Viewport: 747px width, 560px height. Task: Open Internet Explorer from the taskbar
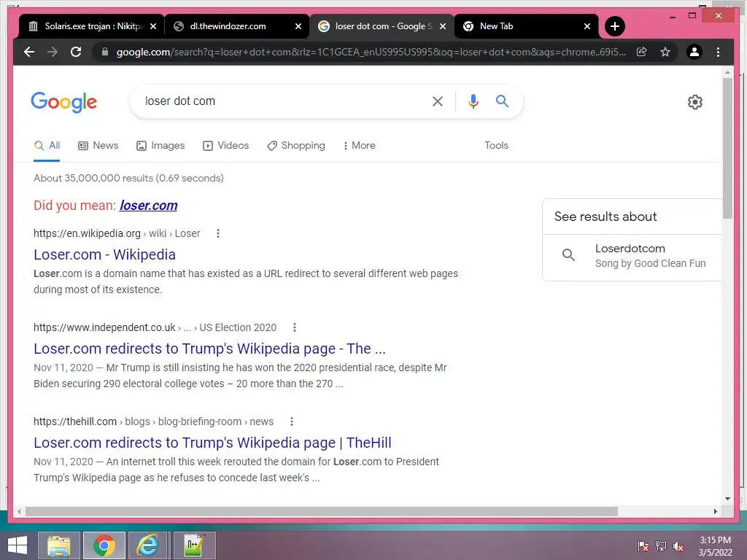(147, 545)
